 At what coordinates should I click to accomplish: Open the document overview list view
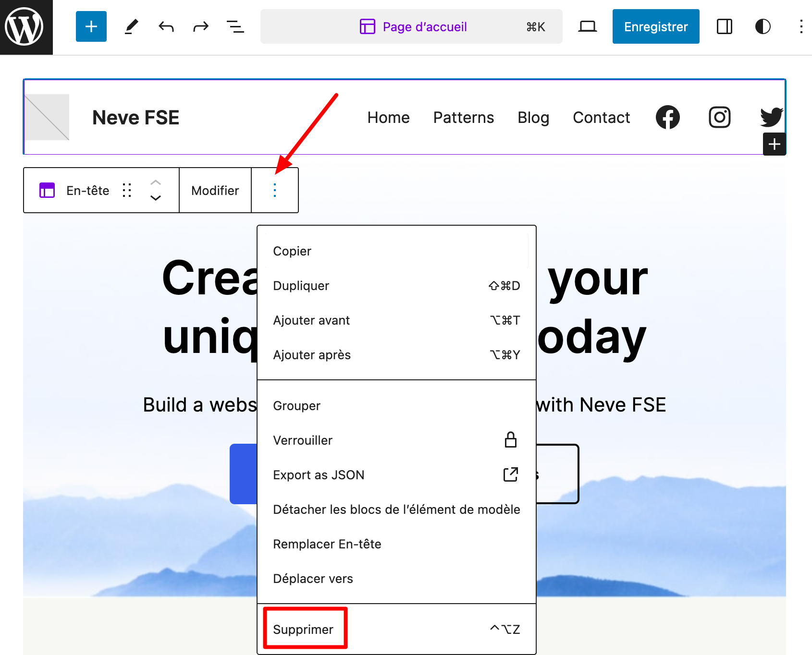[235, 27]
